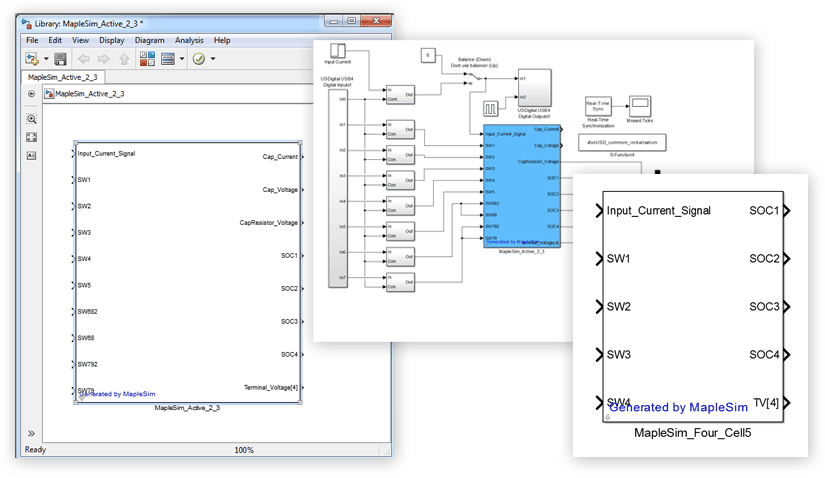Click the Fit to View palette icon

[x=31, y=137]
